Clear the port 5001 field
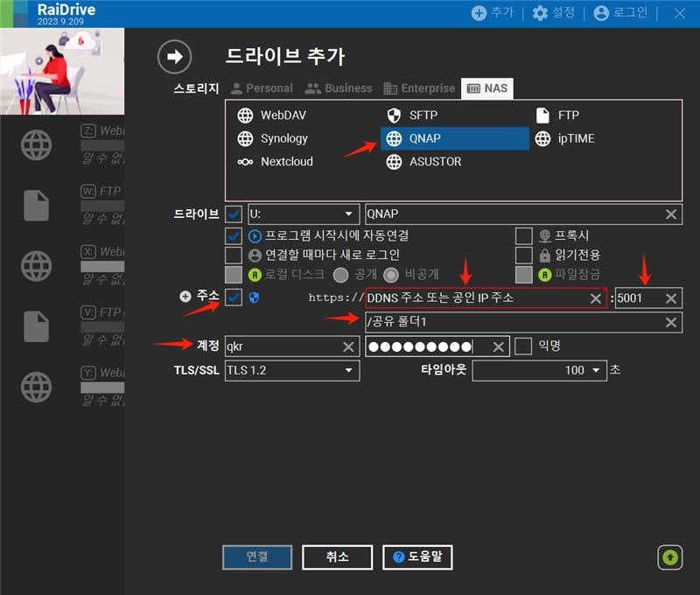 (x=671, y=298)
